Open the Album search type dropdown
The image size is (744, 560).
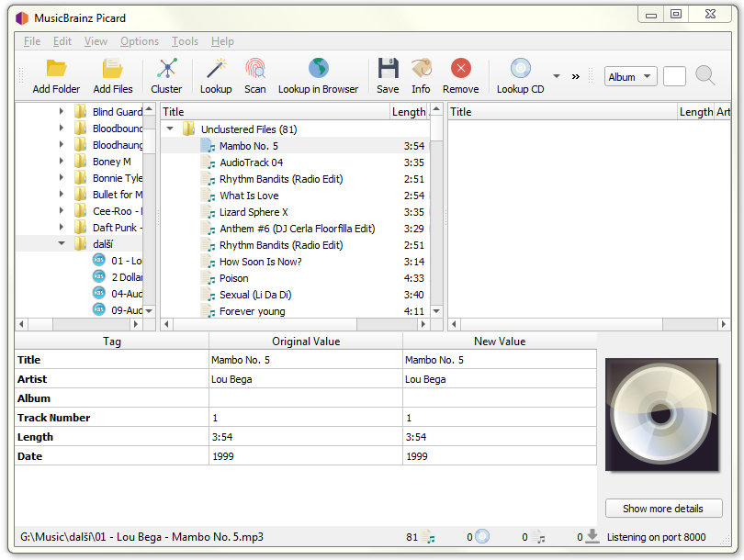630,76
